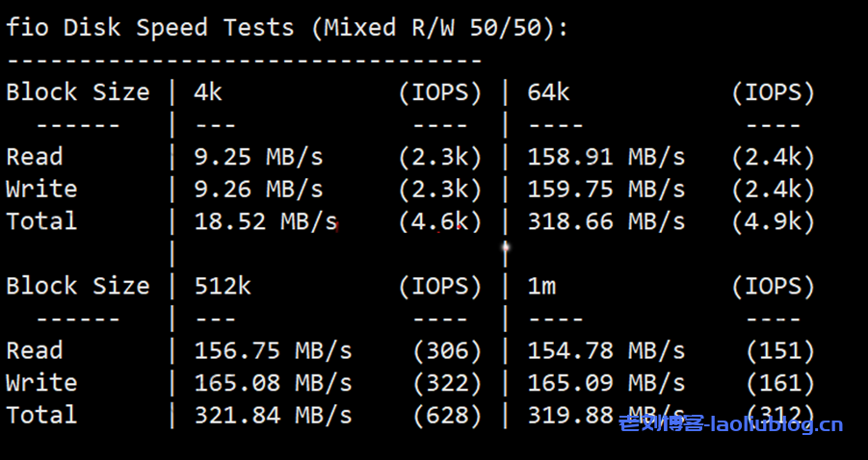Click the 154.78 MB/s read value

coord(606,350)
